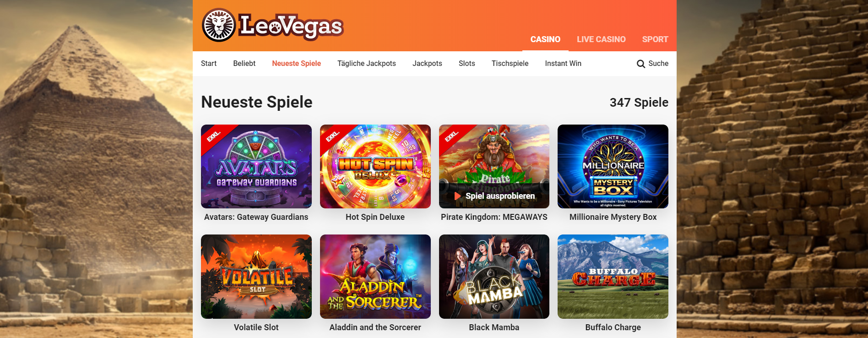Switch to the SPORT tab
This screenshot has width=868, height=338.
pos(655,39)
